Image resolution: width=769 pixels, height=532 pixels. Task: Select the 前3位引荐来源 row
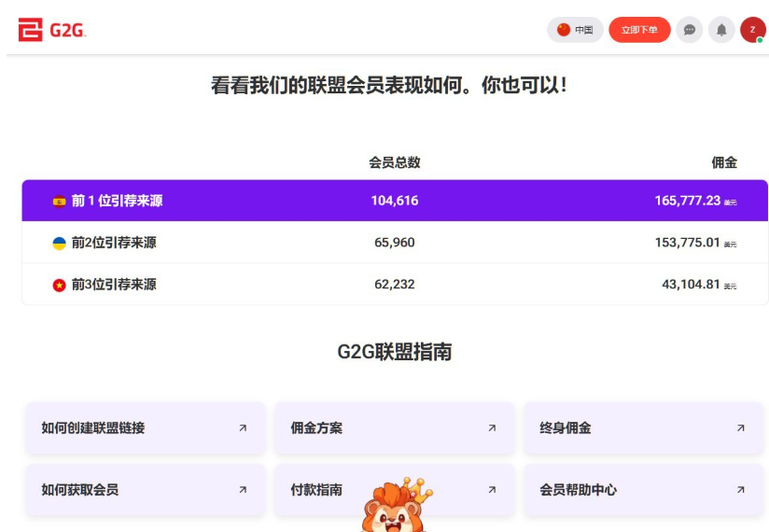[395, 285]
